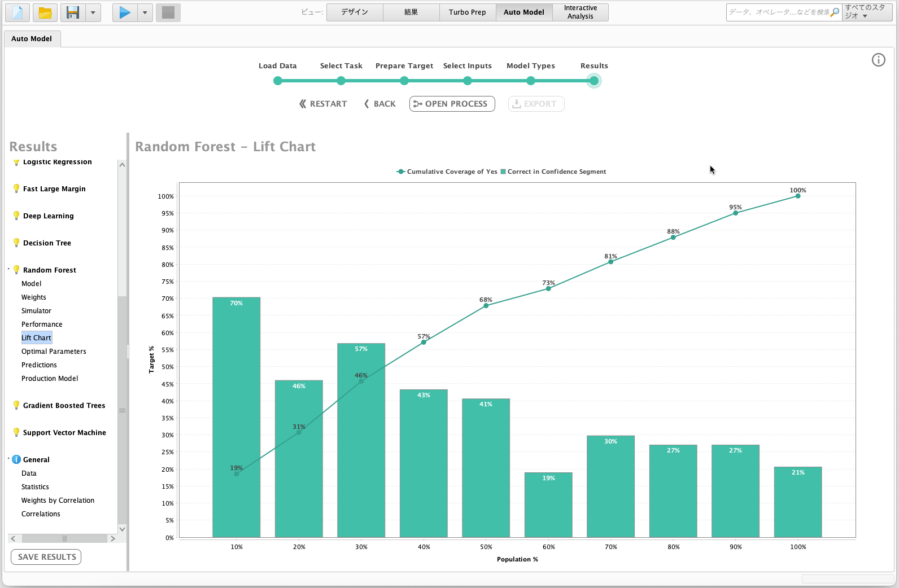Click the EXPORT button

pyautogui.click(x=536, y=104)
